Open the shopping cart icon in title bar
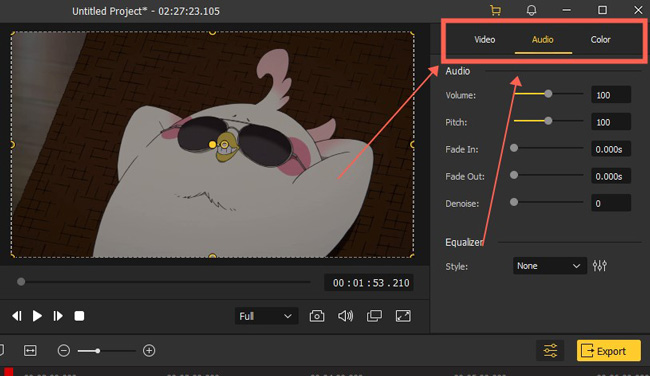 (495, 10)
